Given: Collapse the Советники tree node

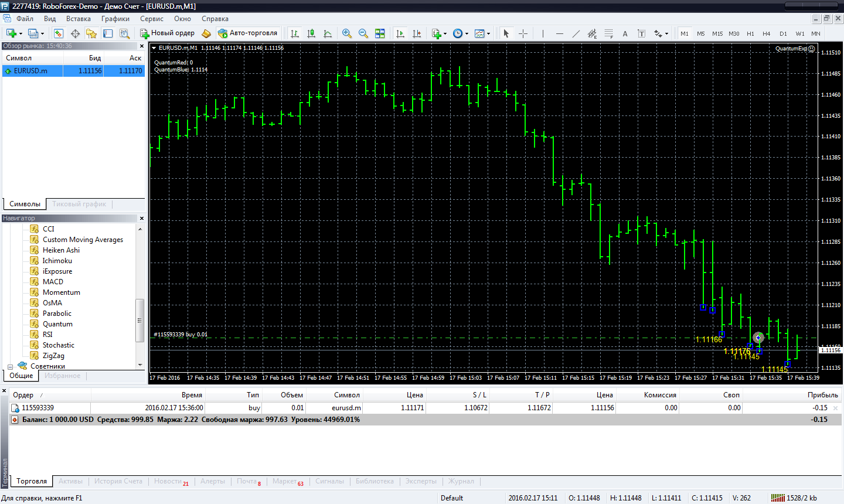Looking at the screenshot, I should (10, 367).
